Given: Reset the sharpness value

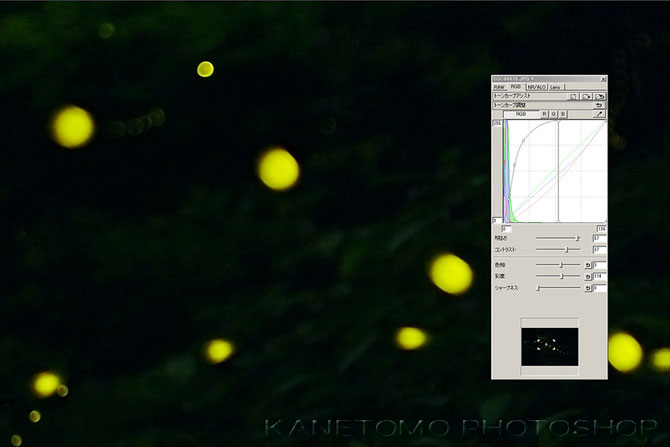Looking at the screenshot, I should (588, 288).
